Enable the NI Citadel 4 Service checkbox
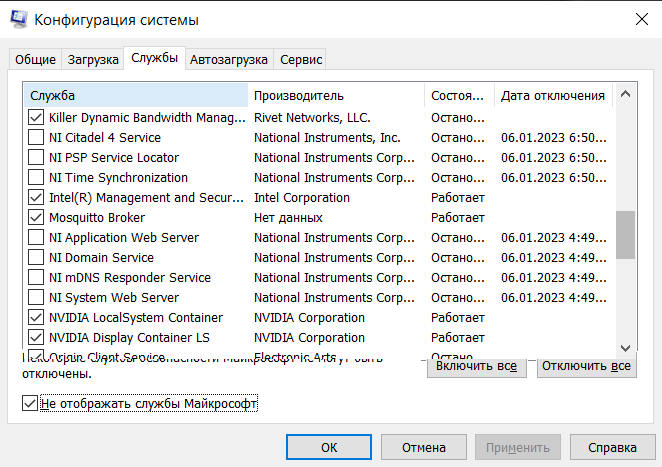The width and height of the screenshot is (662, 467). coord(37,138)
